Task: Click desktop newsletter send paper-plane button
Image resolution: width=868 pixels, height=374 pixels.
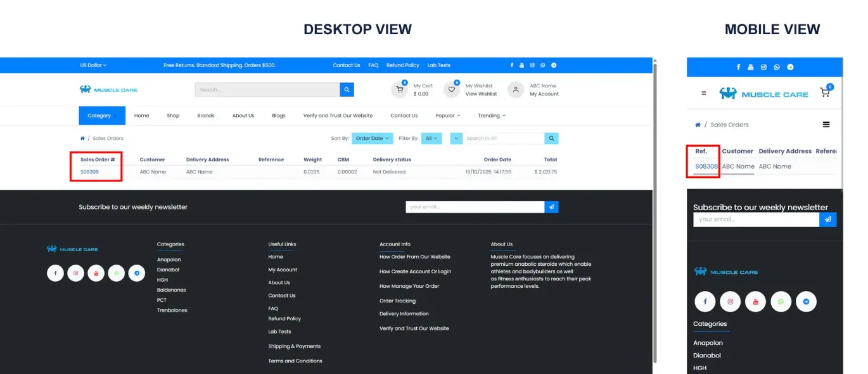Action: (551, 207)
